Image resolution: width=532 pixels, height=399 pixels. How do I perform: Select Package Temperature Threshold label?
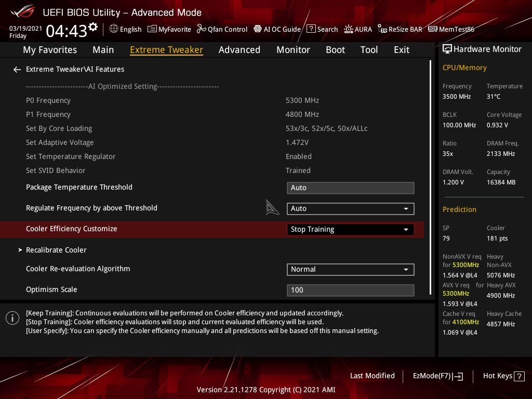pos(79,187)
